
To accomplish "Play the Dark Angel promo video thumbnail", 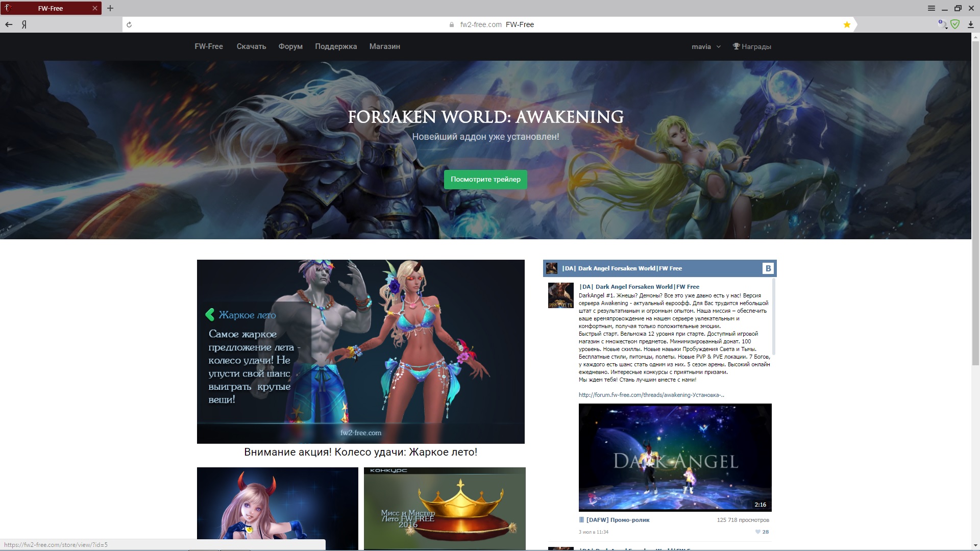I will [675, 457].
